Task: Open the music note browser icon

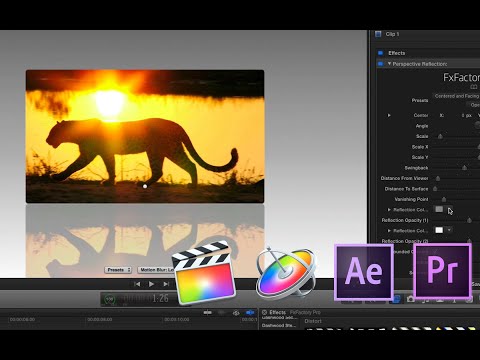Action: pos(425,300)
